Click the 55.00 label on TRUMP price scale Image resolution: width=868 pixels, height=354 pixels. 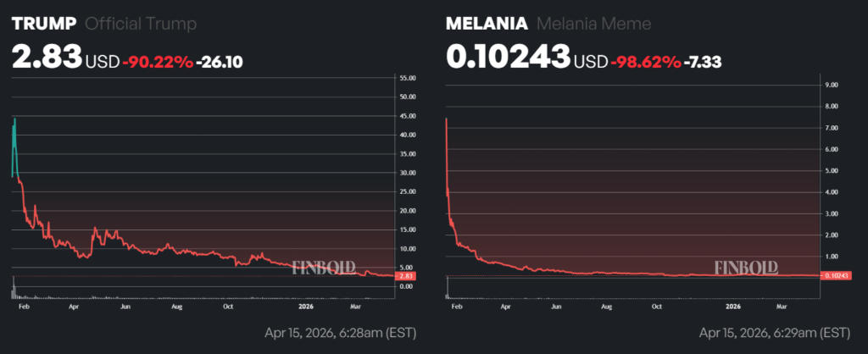pyautogui.click(x=406, y=78)
